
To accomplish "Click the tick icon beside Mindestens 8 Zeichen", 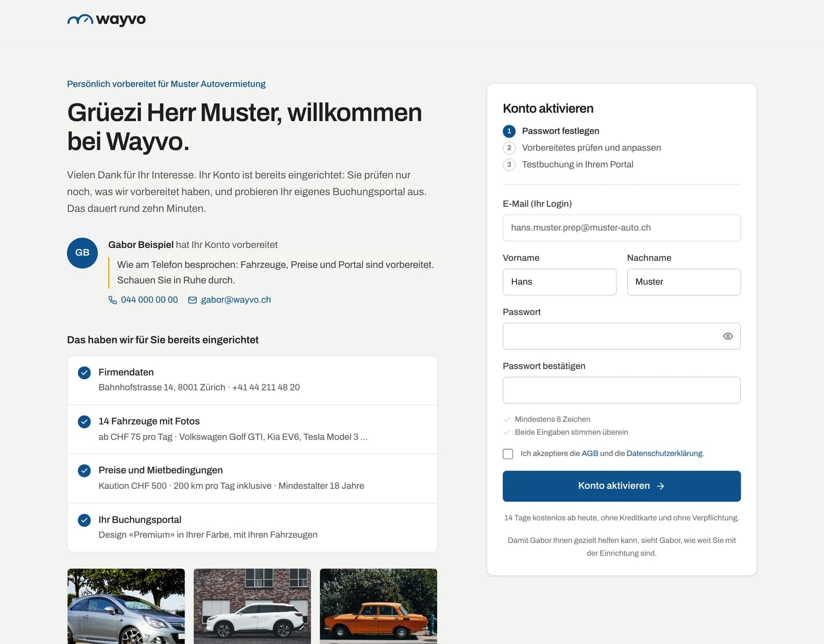I will (x=507, y=419).
